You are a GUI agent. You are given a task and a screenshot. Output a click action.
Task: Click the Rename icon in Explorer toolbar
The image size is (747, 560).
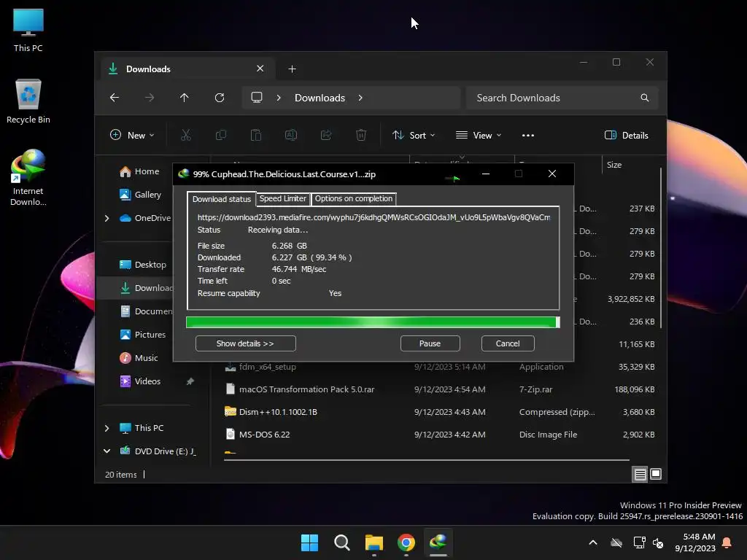pos(291,135)
